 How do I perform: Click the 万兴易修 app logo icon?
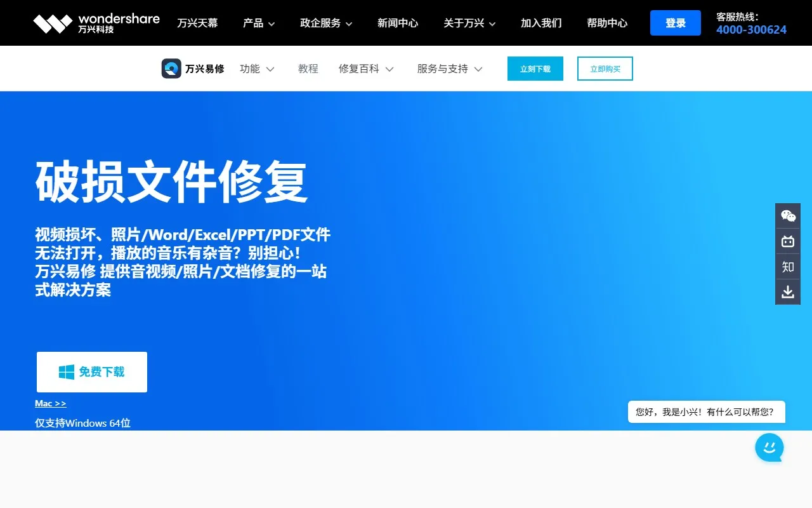click(x=170, y=68)
